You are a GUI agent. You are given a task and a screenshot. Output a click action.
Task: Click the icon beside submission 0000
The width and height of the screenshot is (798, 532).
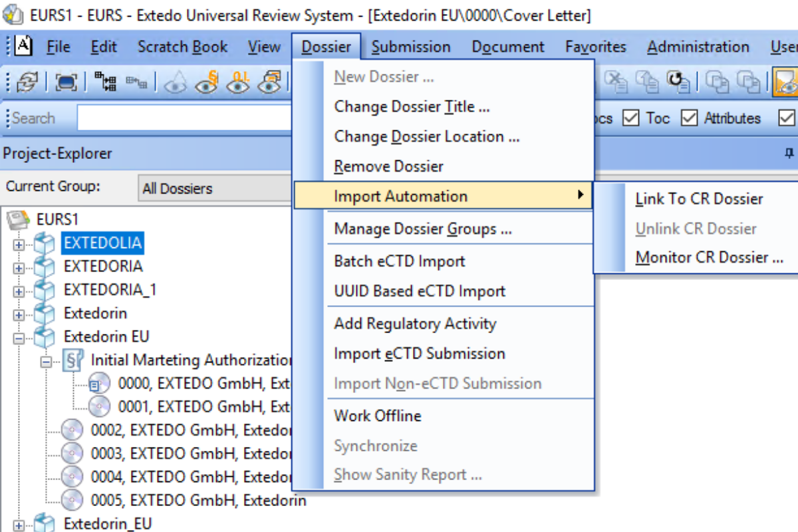pos(99,384)
